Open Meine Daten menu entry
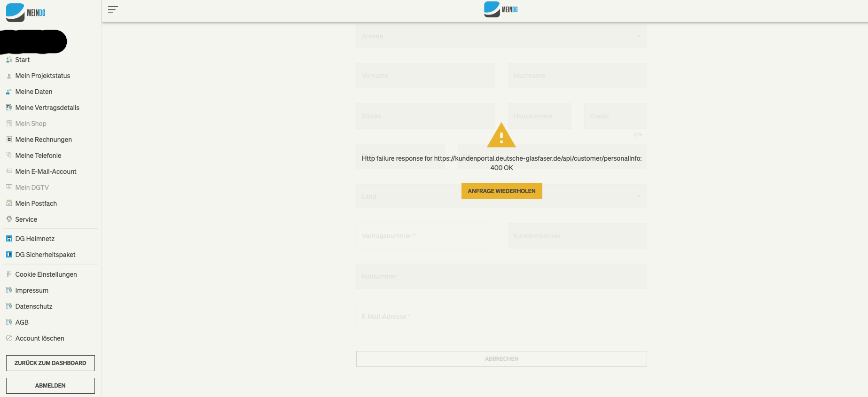 (x=34, y=92)
